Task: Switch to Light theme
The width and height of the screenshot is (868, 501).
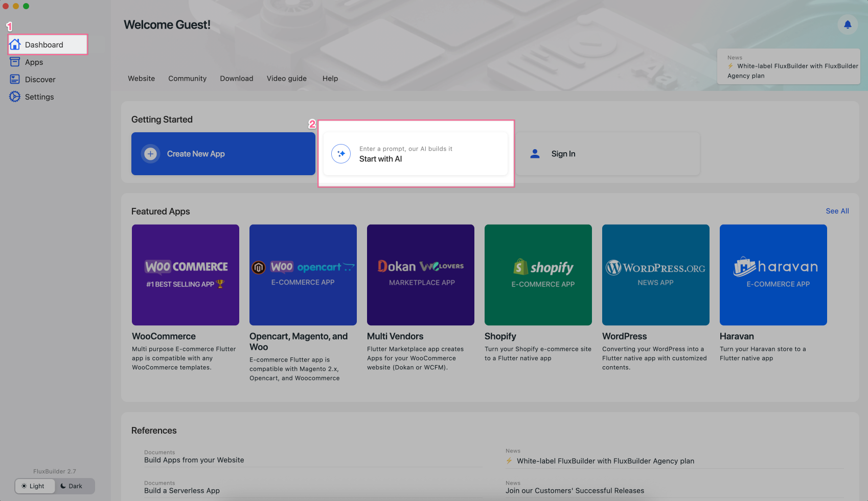Action: (35, 486)
